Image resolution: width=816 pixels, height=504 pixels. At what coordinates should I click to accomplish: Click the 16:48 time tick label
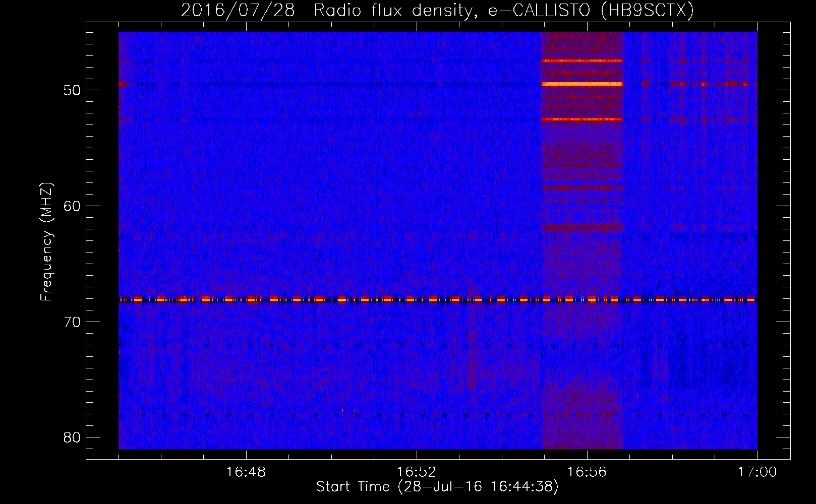click(246, 472)
